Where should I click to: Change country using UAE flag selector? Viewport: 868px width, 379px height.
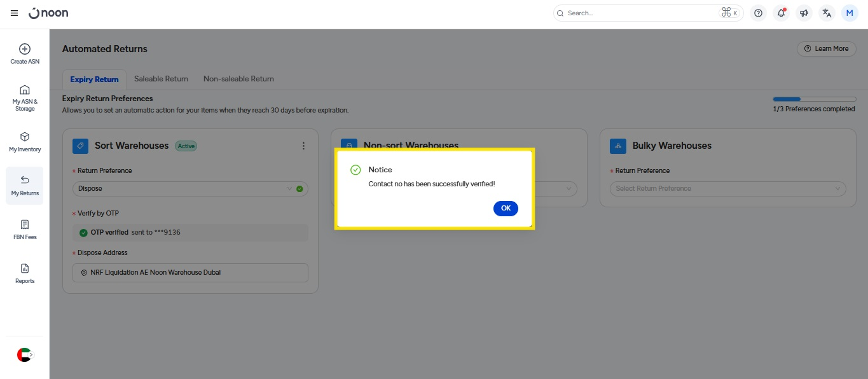coord(24,355)
